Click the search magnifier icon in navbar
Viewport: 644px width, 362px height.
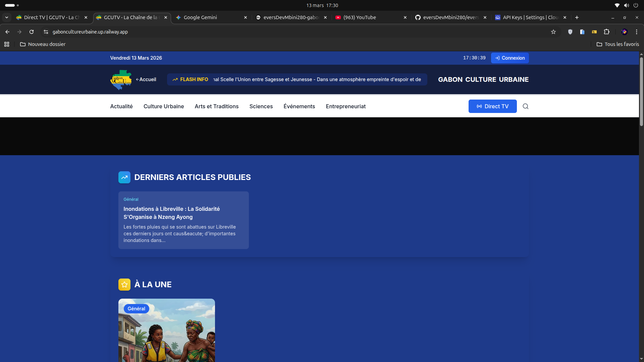(526, 106)
